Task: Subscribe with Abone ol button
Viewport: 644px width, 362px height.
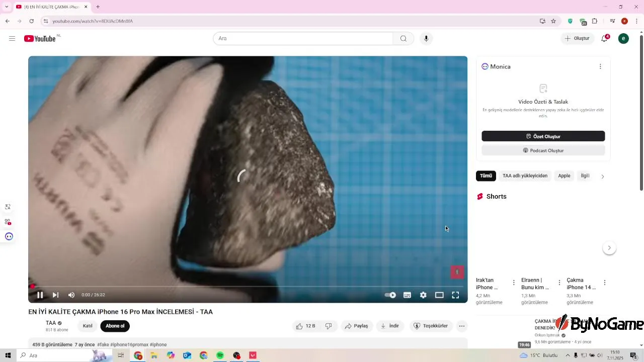Action: pyautogui.click(x=115, y=326)
